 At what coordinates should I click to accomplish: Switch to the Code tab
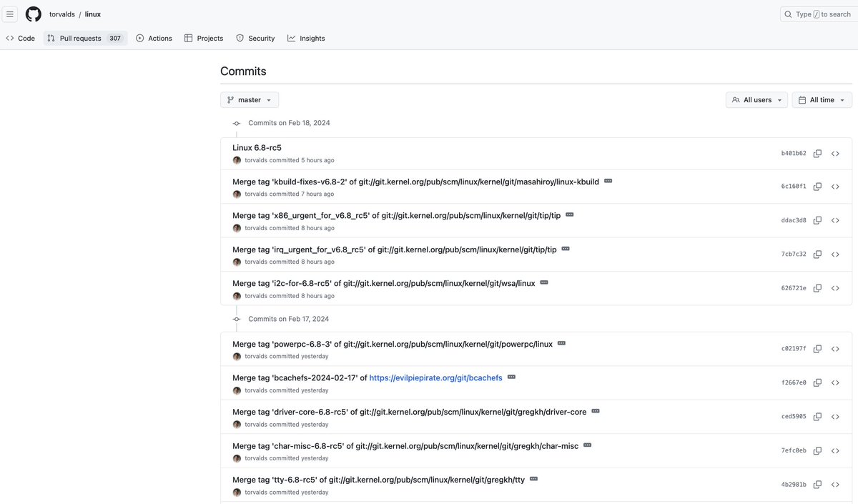pos(20,38)
